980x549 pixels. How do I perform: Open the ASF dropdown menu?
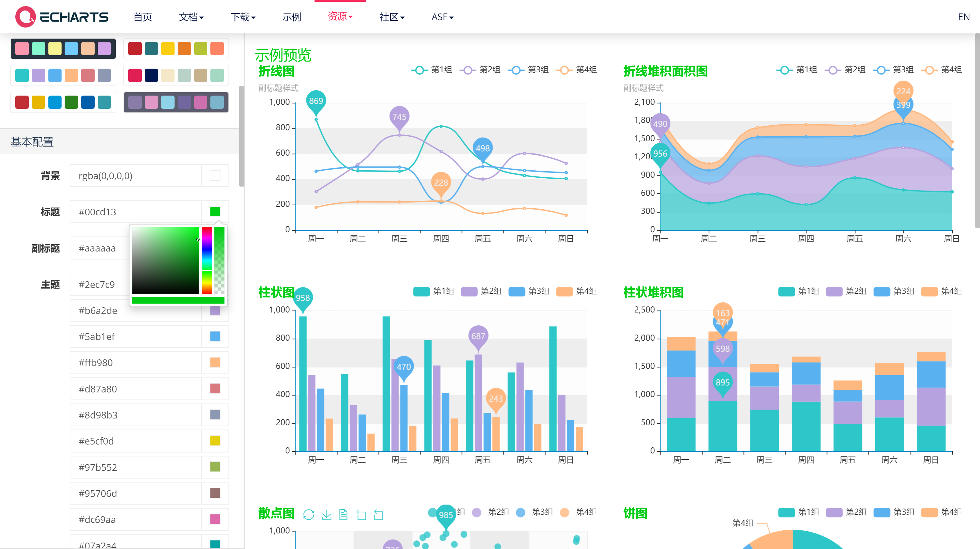[442, 17]
